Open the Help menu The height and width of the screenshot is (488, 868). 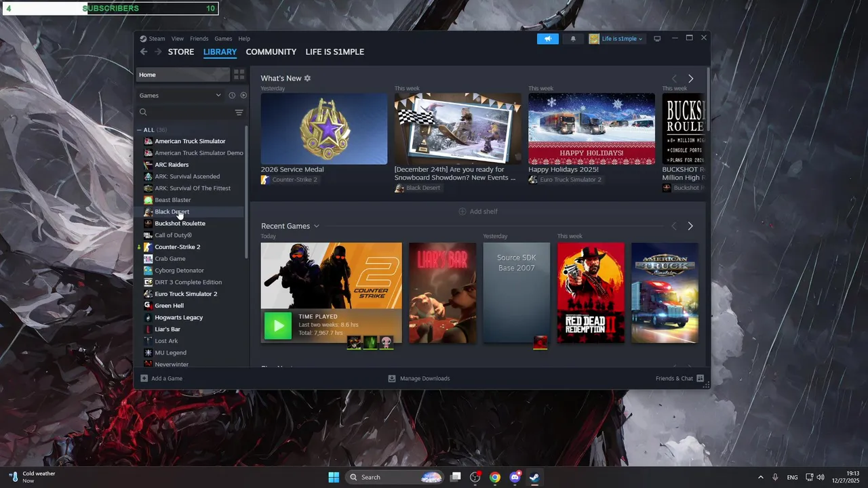click(244, 39)
